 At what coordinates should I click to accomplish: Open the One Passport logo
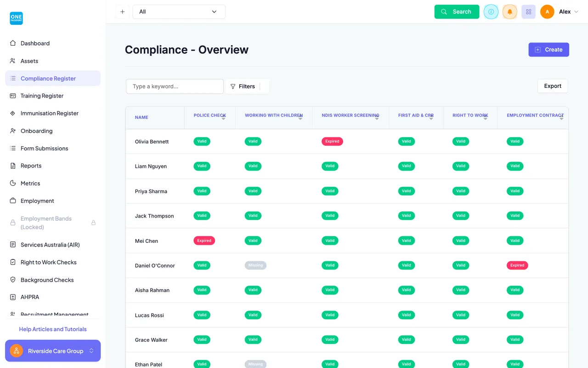[17, 18]
